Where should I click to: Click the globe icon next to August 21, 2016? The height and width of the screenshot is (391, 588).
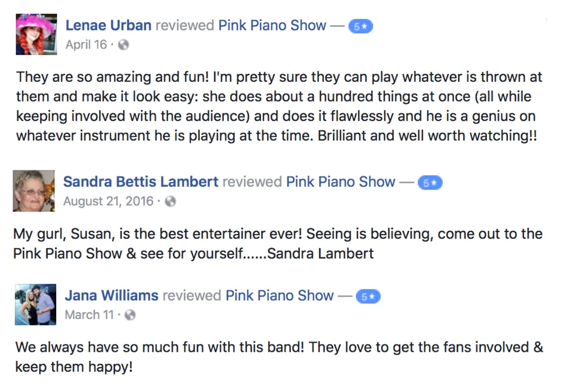[170, 202]
